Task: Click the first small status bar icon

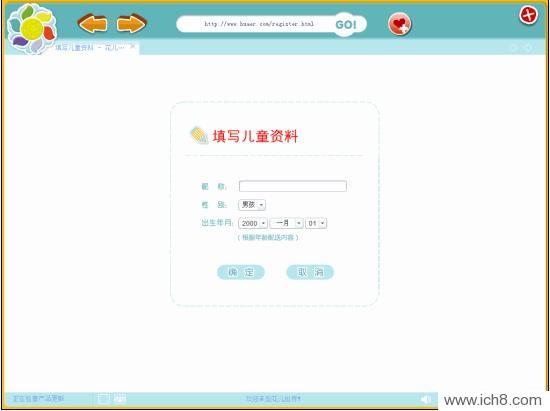Action: [x=103, y=399]
